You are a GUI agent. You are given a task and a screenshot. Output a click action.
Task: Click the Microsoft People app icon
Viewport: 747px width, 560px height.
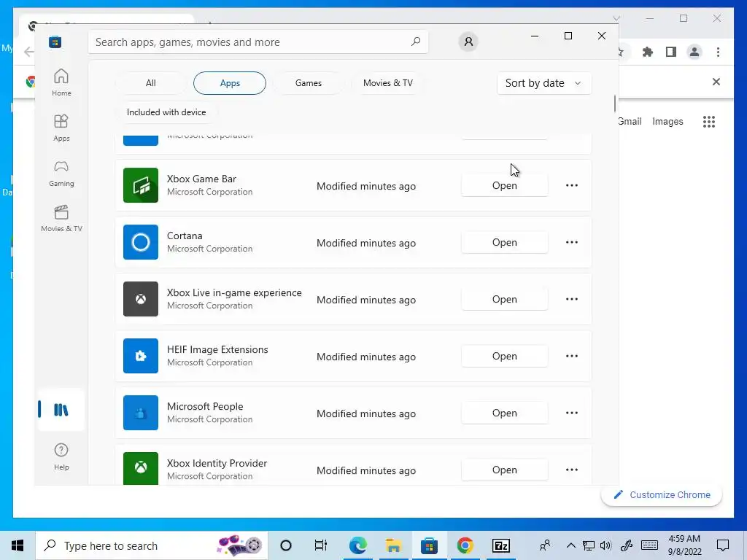(x=141, y=413)
